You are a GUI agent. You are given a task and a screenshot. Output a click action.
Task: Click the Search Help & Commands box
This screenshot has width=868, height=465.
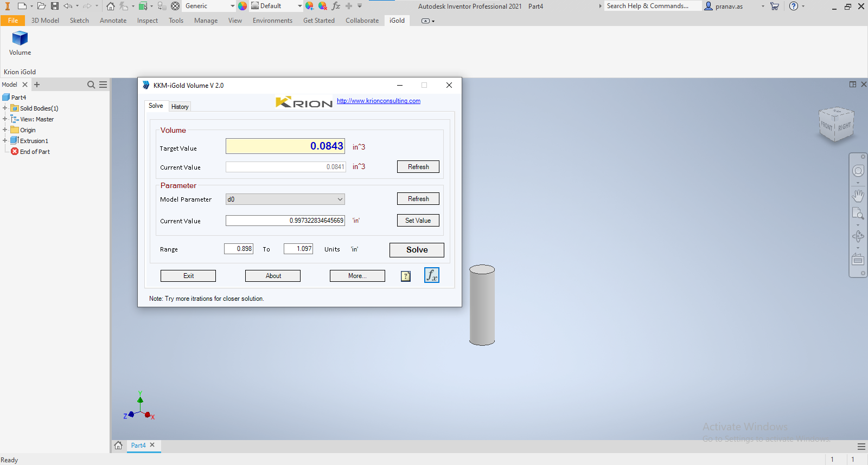pos(653,6)
